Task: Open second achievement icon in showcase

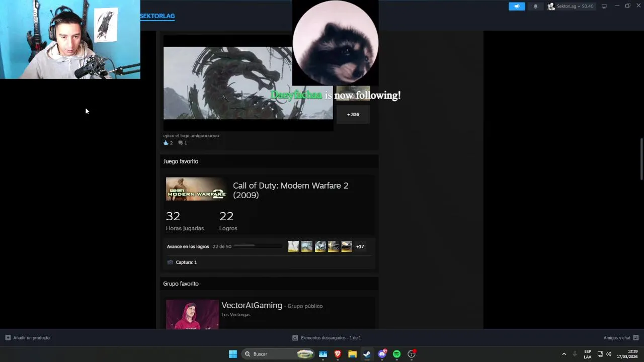Action: click(307, 246)
